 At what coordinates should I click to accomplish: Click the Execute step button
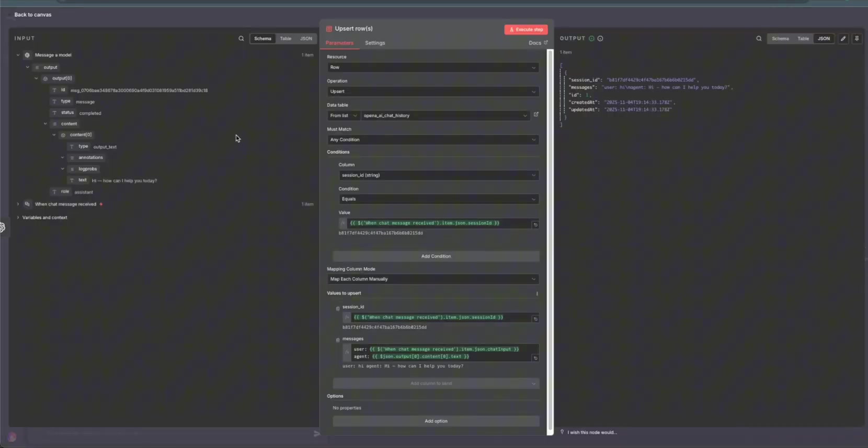tap(526, 30)
